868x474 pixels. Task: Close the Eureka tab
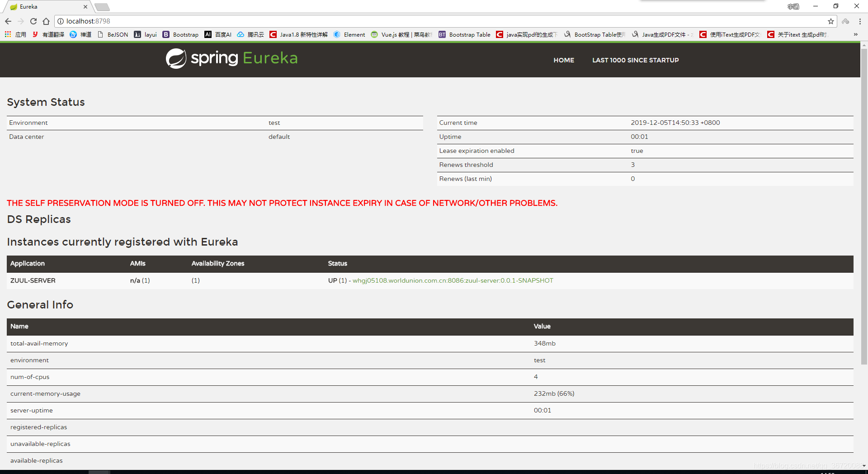click(x=85, y=7)
